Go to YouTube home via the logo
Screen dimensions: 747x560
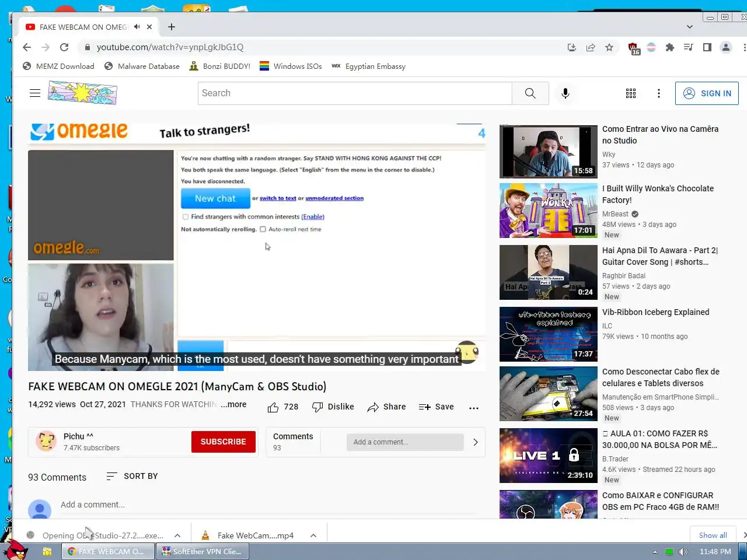click(82, 93)
